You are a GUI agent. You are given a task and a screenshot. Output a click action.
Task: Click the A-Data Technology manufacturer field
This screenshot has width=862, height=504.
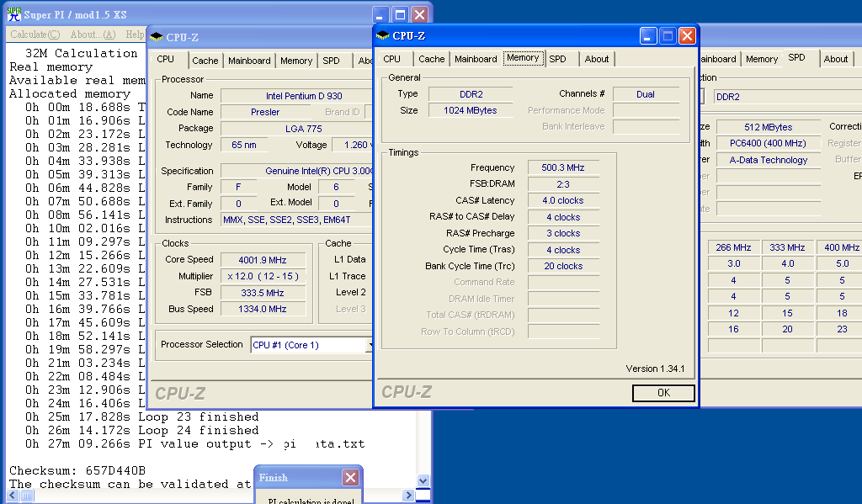pos(768,160)
